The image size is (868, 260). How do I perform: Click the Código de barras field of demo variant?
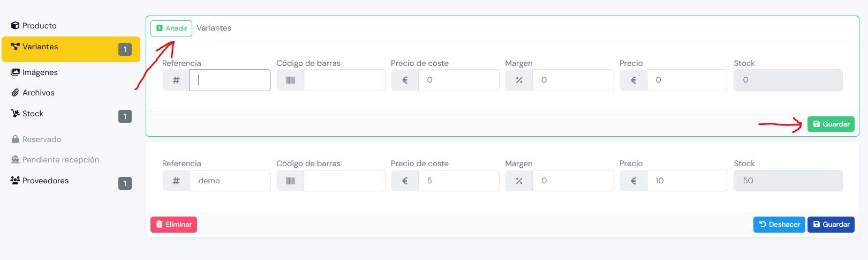344,181
